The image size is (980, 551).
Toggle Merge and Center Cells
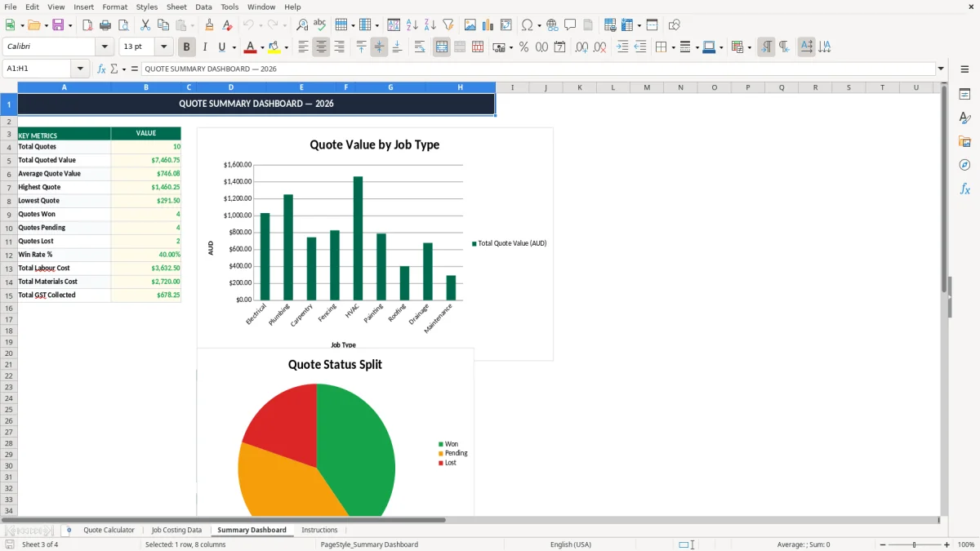[442, 47]
